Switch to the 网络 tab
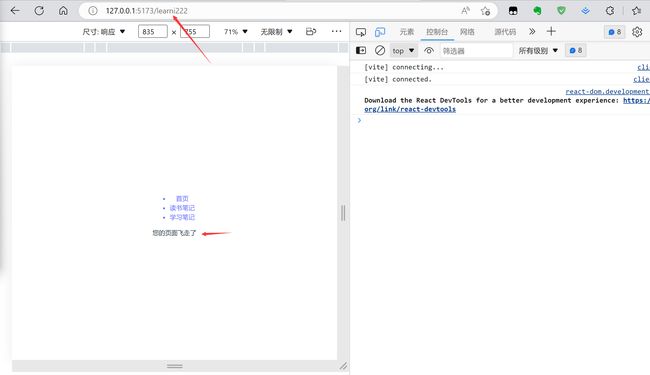The width and height of the screenshot is (650, 375). click(x=467, y=31)
